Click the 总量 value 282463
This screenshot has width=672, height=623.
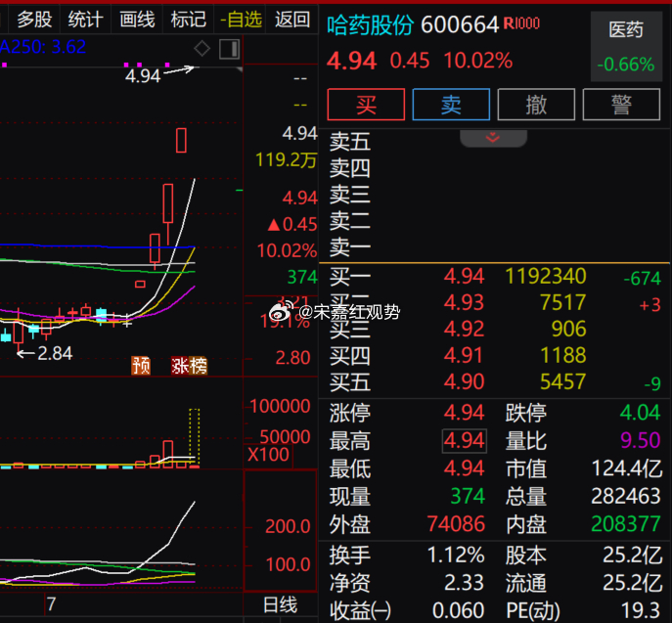pos(626,496)
